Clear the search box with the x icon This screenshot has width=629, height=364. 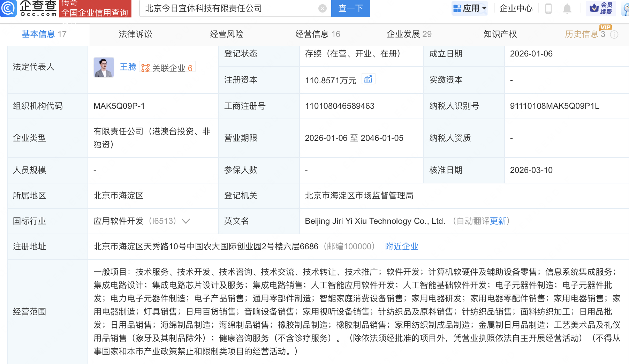[x=321, y=8]
